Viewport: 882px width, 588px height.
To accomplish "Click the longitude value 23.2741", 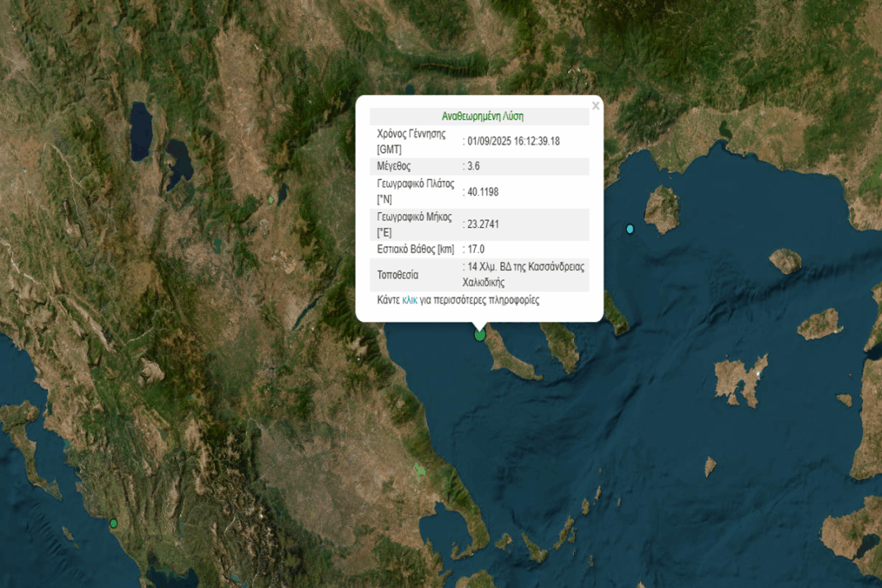I will point(483,224).
